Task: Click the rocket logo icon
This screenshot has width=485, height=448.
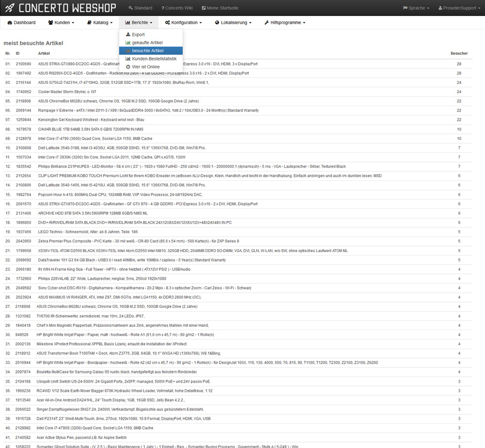Action: coord(10,8)
